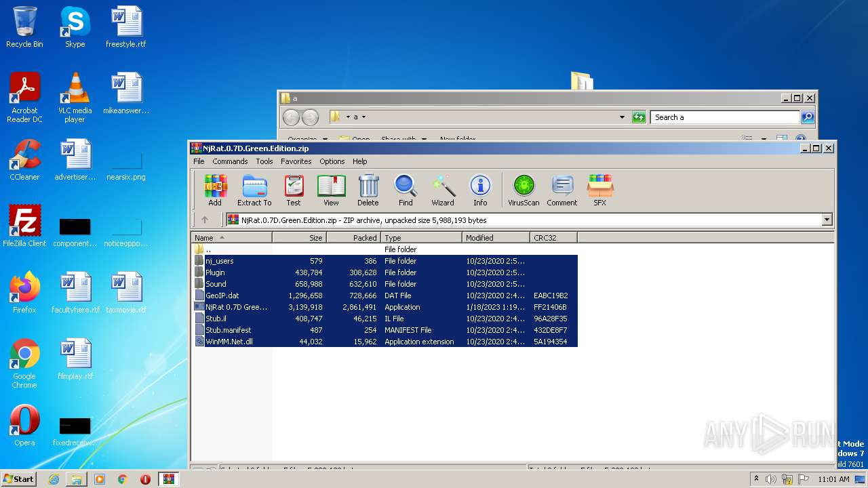The image size is (868, 488).
Task: Sort by CRC32 column header
Action: click(x=554, y=237)
